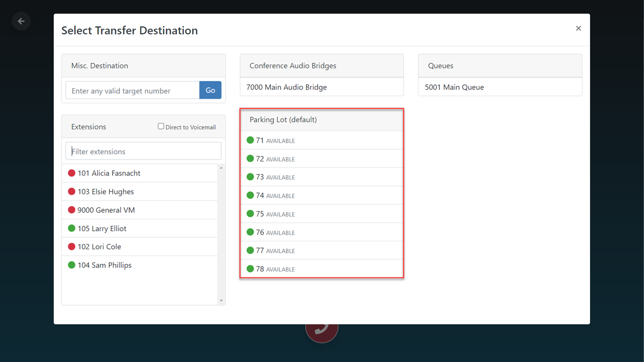Viewport: 644px width, 362px height.
Task: Pick 104 Sam Phillips extension
Action: pyautogui.click(x=105, y=265)
